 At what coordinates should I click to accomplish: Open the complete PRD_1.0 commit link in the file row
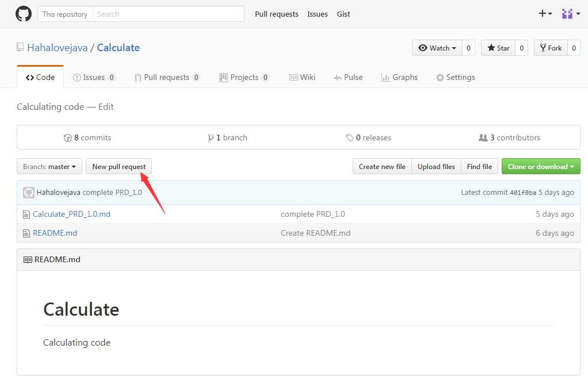313,214
